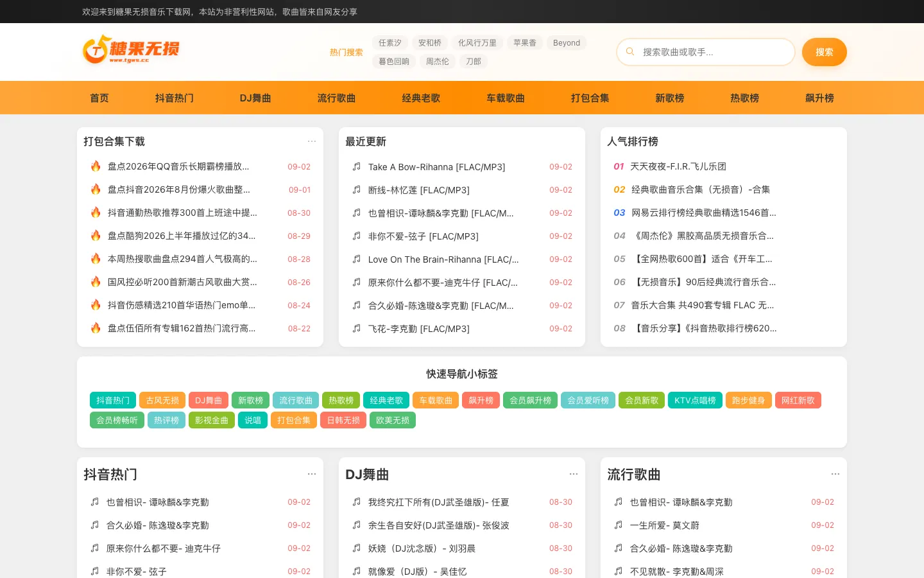The width and height of the screenshot is (924, 578).
Task: Open the KTV点唱榜 quick tag
Action: pos(695,400)
